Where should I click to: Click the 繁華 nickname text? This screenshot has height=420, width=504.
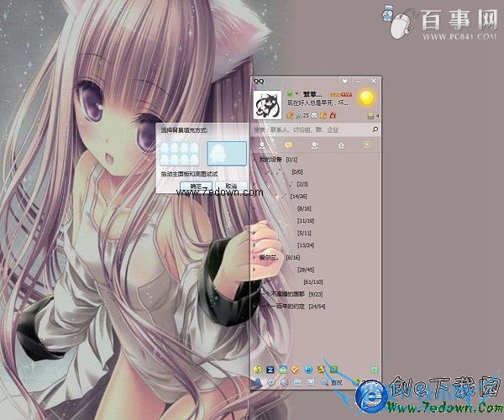pos(312,94)
